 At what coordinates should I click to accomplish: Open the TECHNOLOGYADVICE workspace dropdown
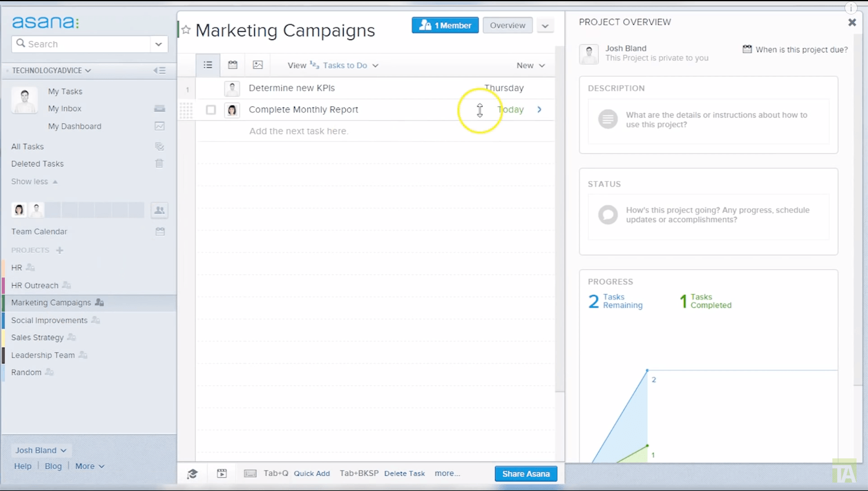click(51, 71)
